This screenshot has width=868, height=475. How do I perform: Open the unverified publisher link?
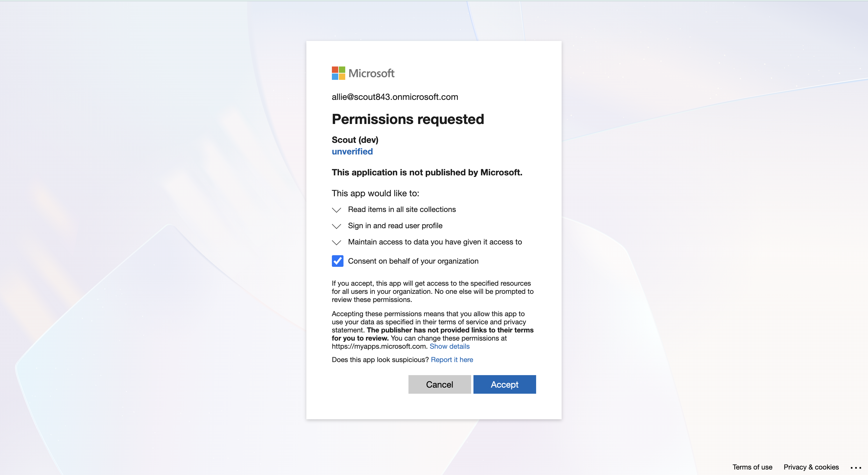[352, 151]
